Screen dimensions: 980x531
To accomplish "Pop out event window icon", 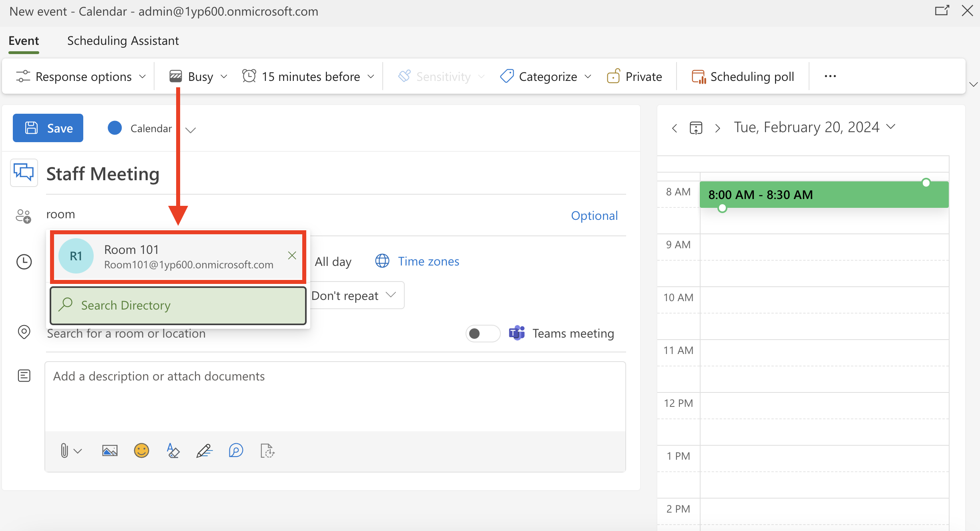I will pyautogui.click(x=942, y=11).
